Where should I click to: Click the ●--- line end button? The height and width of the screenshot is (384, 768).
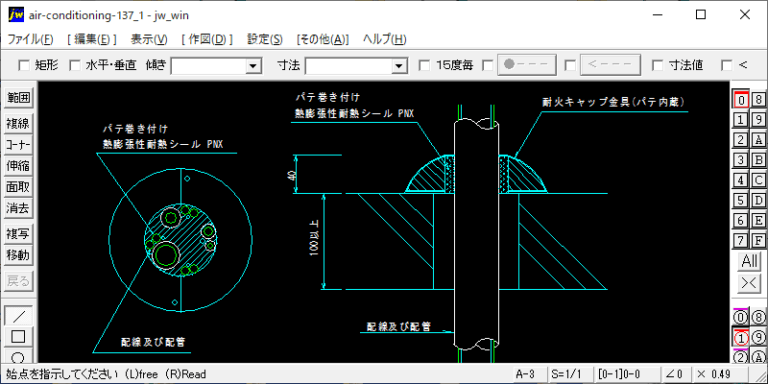(x=527, y=65)
